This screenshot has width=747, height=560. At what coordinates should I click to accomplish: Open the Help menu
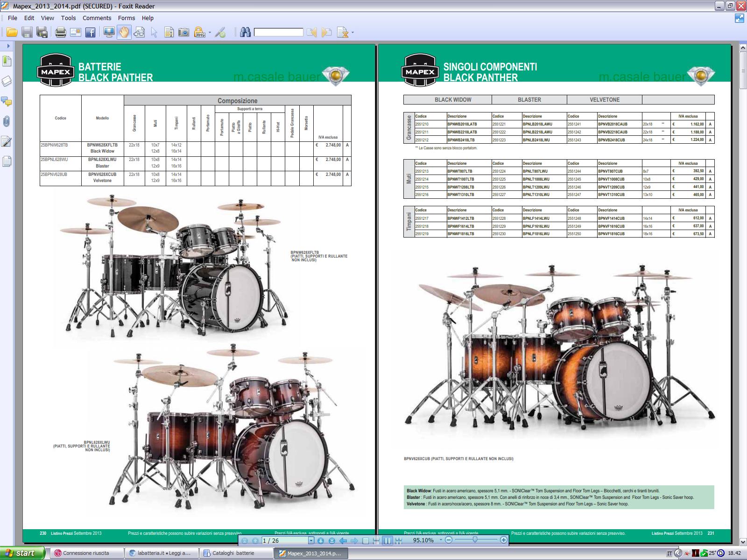coord(148,18)
